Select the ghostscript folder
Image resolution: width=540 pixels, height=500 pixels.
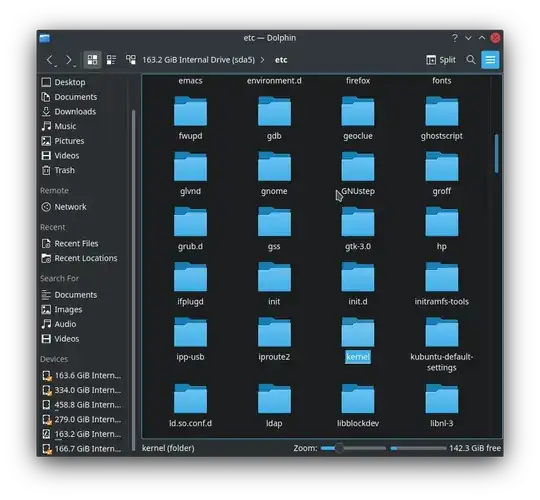point(442,119)
